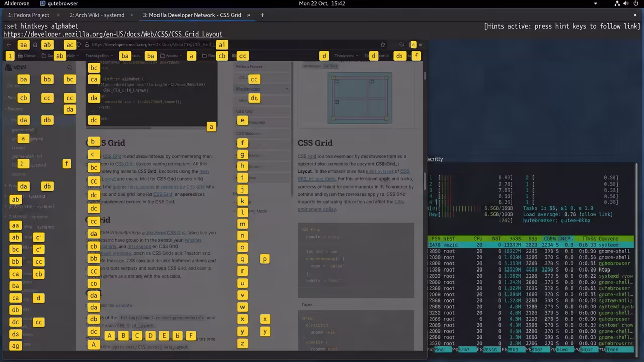Expand the Transigation bookmarks dropdown
This screenshot has height=362, width=644.
pos(99,56)
